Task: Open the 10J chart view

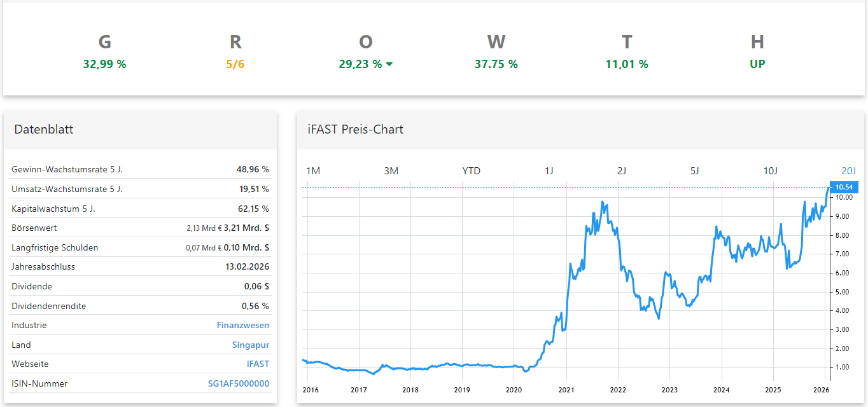Action: coord(771,170)
